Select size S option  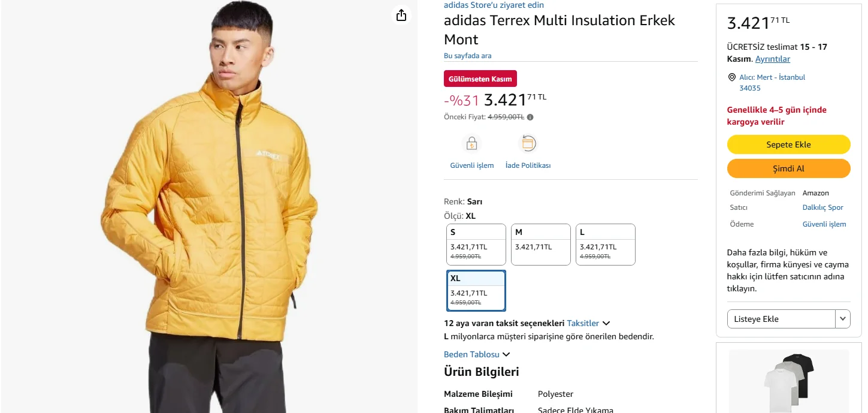click(x=476, y=244)
